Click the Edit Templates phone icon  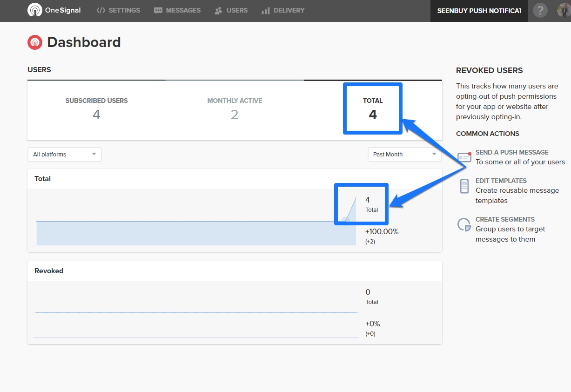[464, 186]
